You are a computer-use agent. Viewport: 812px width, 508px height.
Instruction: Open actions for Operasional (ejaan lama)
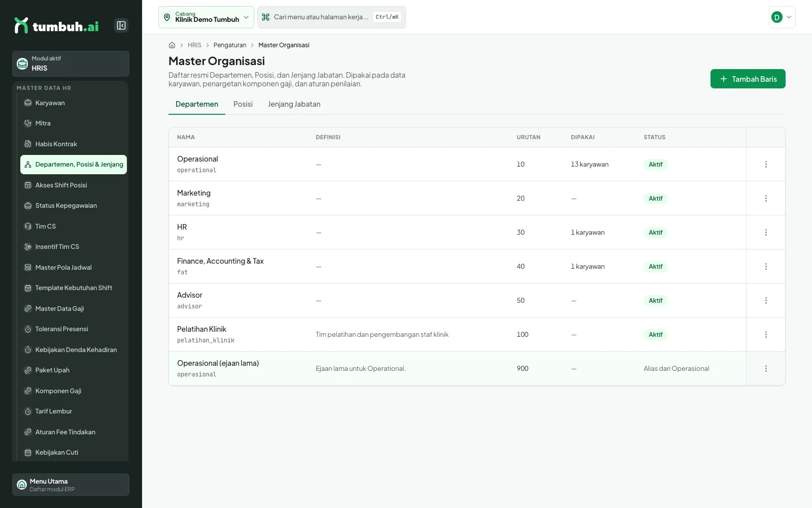(x=766, y=369)
